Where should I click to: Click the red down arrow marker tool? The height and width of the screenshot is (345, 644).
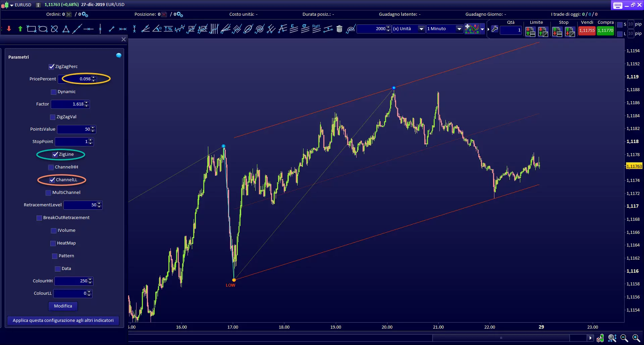pyautogui.click(x=9, y=29)
